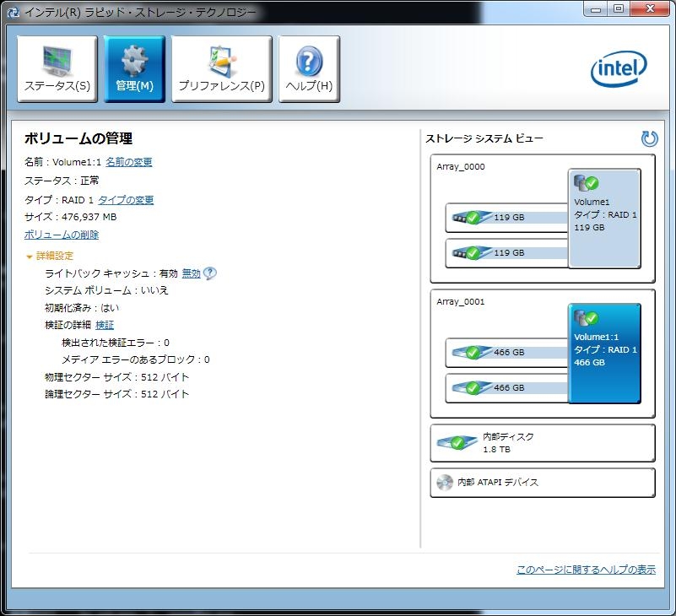Click the 無効 link for write-back cache
The height and width of the screenshot is (616, 676).
pyautogui.click(x=192, y=273)
